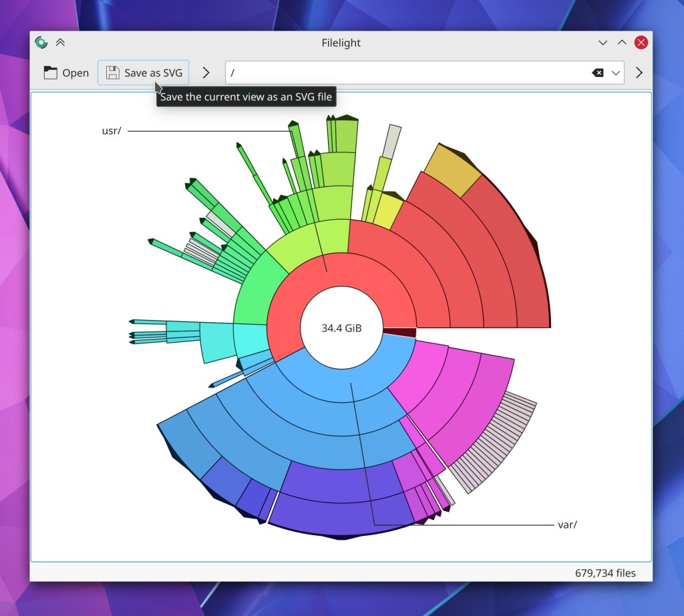The height and width of the screenshot is (616, 684).
Task: Expand the toolbar overflow chevron beside Save as SVG
Action: pyautogui.click(x=206, y=73)
